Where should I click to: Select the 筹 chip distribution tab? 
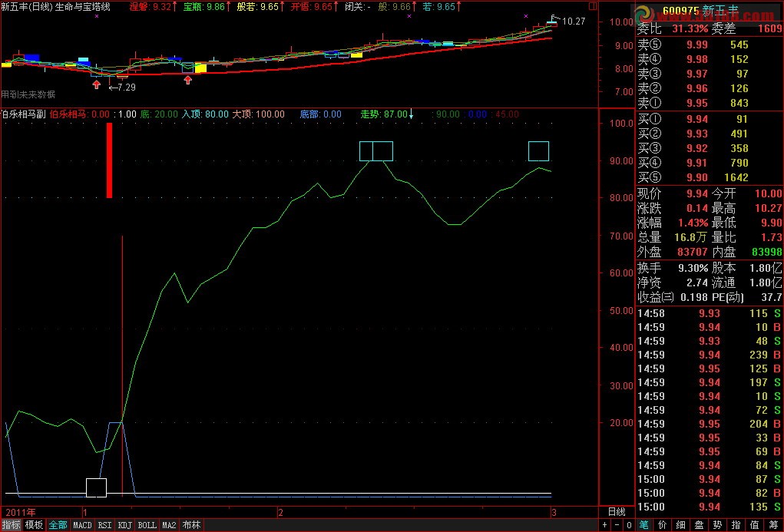point(773,526)
